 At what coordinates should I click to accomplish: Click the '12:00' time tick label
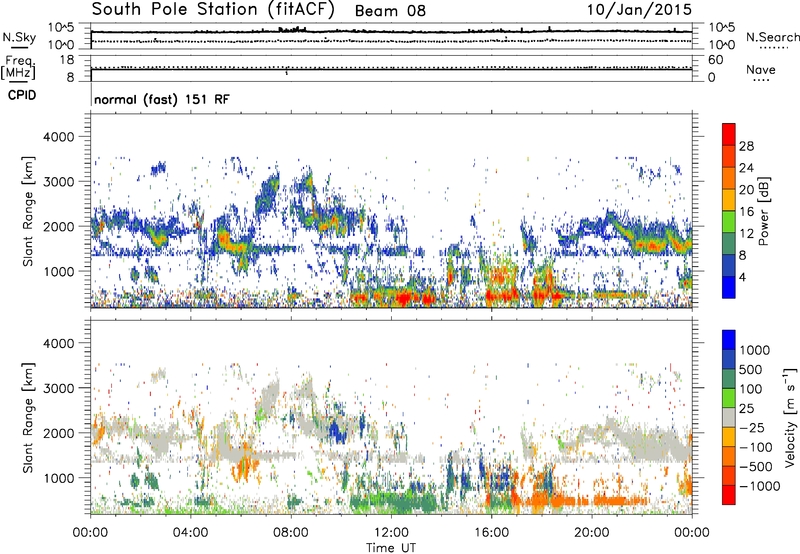(391, 533)
